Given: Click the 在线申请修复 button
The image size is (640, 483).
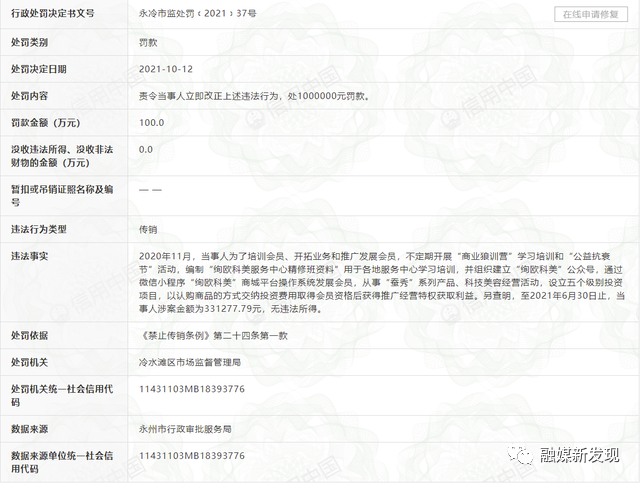Looking at the screenshot, I should click(x=591, y=15).
